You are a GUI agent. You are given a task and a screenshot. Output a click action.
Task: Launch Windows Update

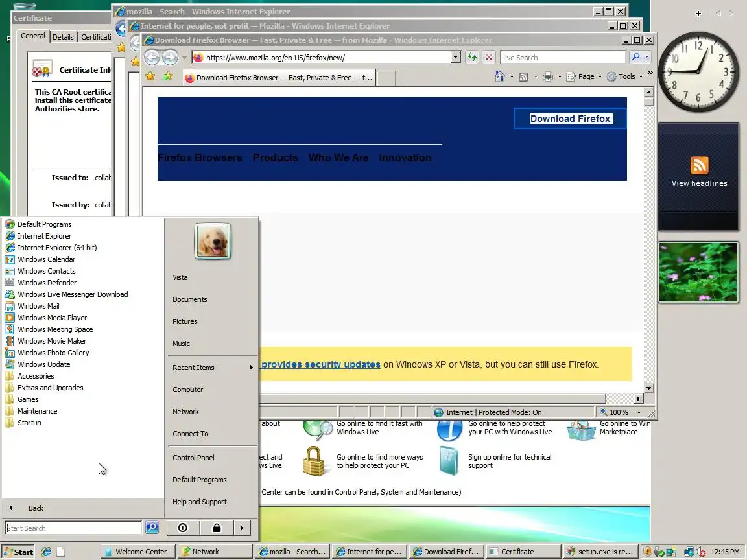pyautogui.click(x=43, y=364)
